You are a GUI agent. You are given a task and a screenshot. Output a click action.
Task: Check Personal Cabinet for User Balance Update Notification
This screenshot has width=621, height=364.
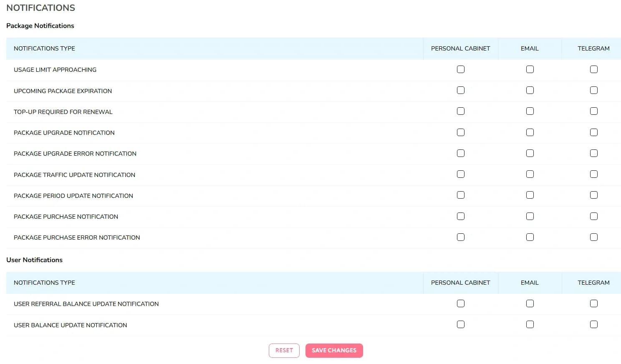(x=460, y=324)
